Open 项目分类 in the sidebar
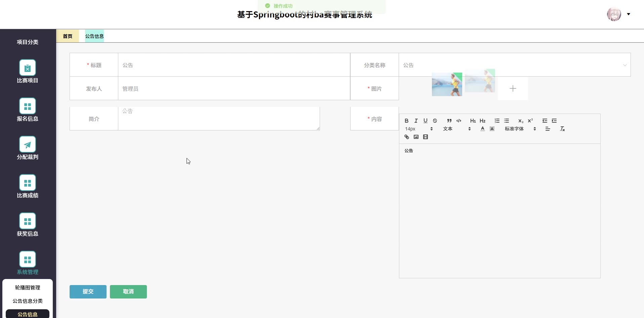The image size is (644, 318). coord(28,42)
